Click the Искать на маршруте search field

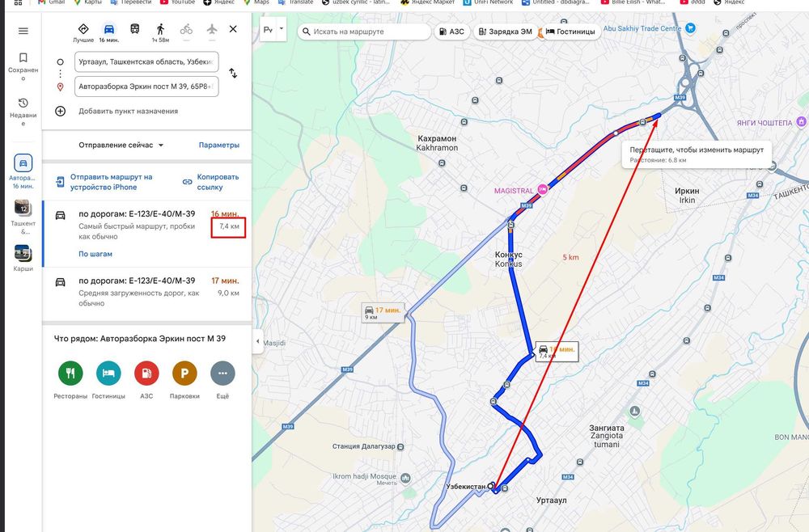tap(364, 32)
